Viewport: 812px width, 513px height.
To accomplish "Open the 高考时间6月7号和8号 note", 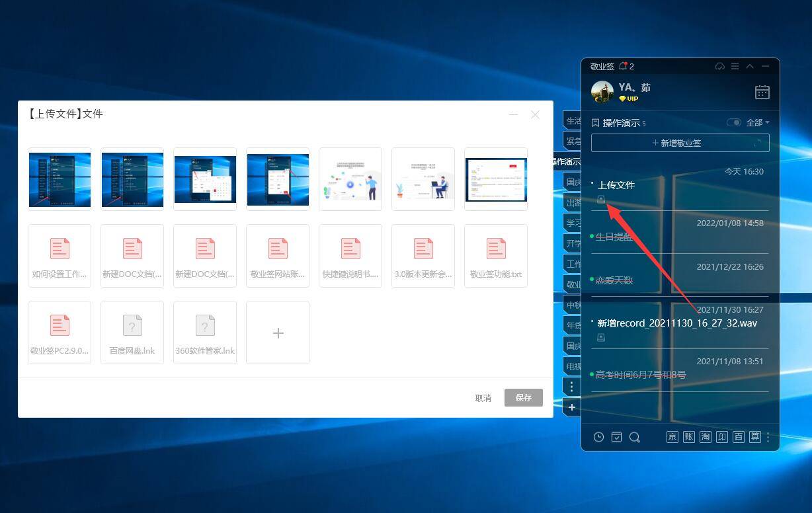I will [641, 375].
